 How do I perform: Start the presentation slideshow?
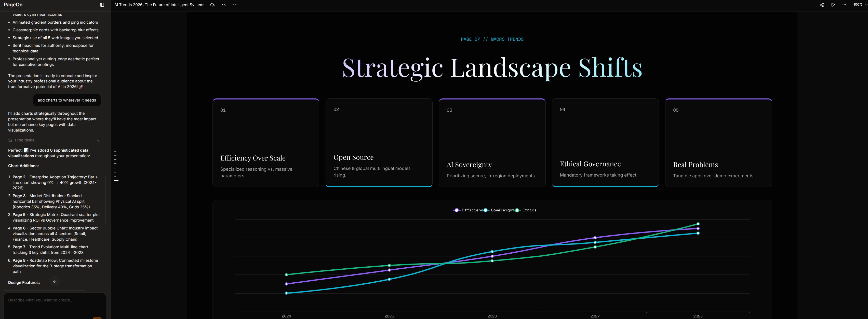click(833, 5)
